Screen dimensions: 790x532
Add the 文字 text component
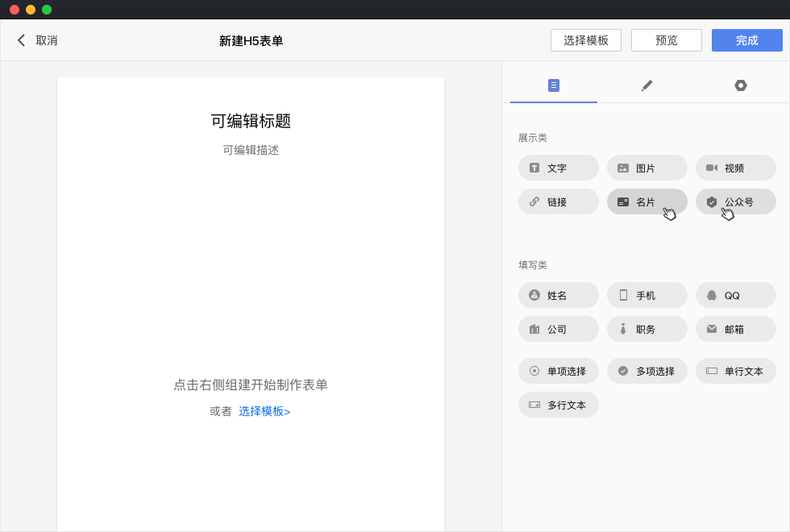pos(558,168)
